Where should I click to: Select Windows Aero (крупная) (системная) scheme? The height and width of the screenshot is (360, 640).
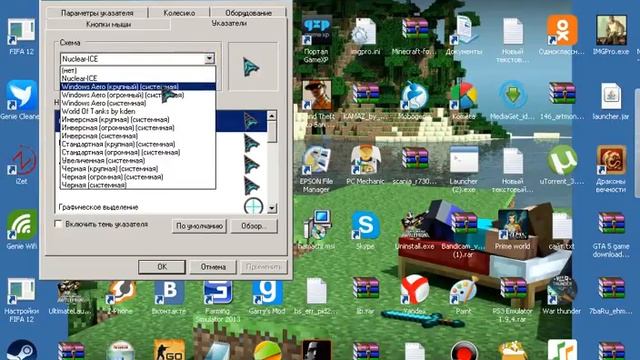click(138, 87)
